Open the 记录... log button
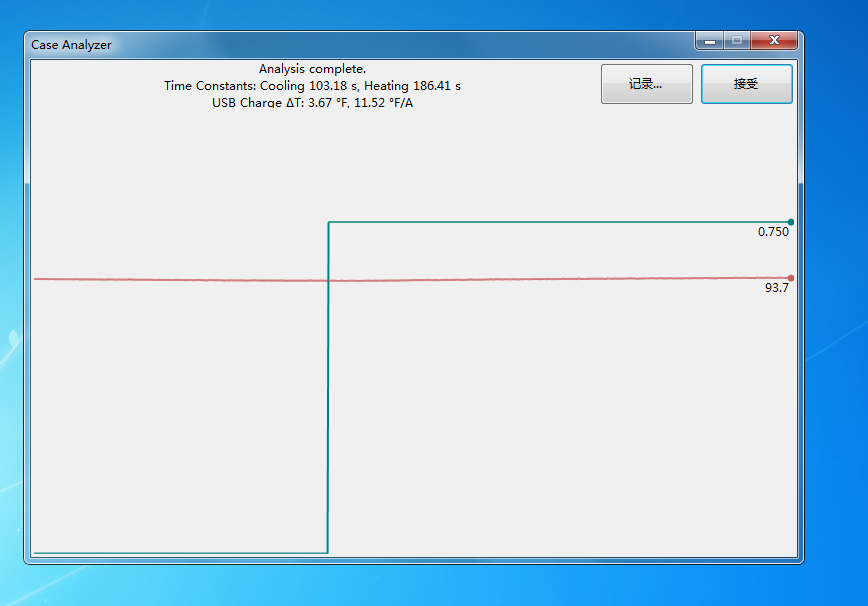This screenshot has height=606, width=868. (x=647, y=84)
